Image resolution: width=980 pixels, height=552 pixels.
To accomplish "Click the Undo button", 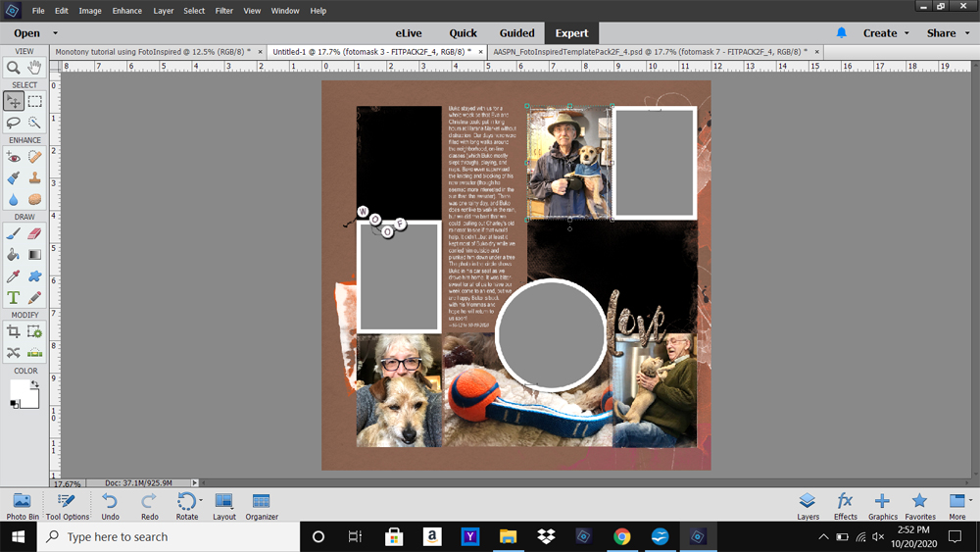I will click(110, 506).
